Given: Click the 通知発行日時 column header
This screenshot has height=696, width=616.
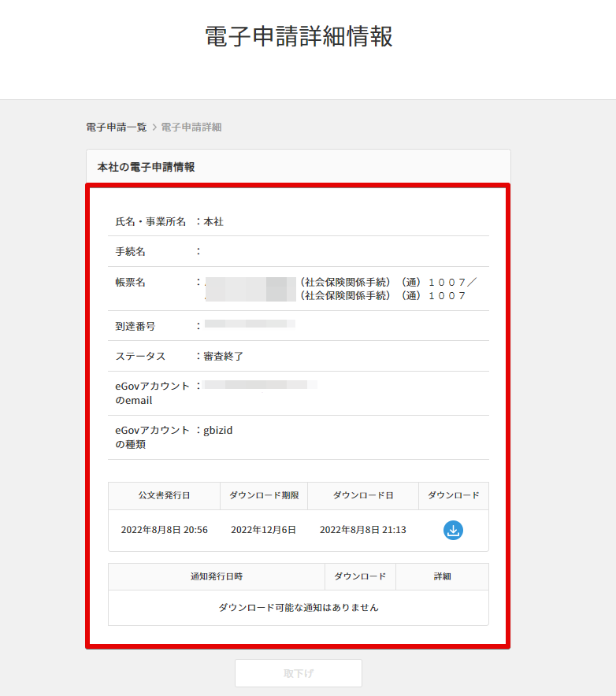Looking at the screenshot, I should click(x=217, y=576).
